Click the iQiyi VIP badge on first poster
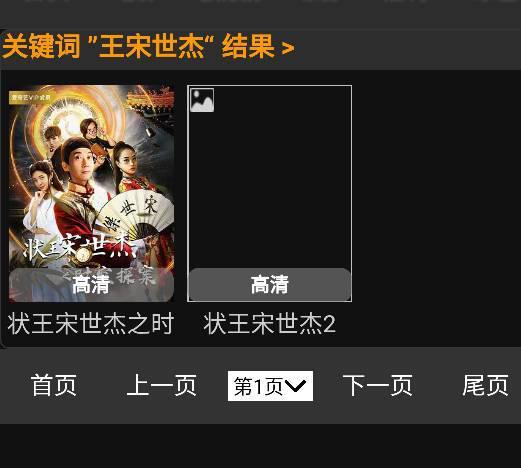 (31, 98)
